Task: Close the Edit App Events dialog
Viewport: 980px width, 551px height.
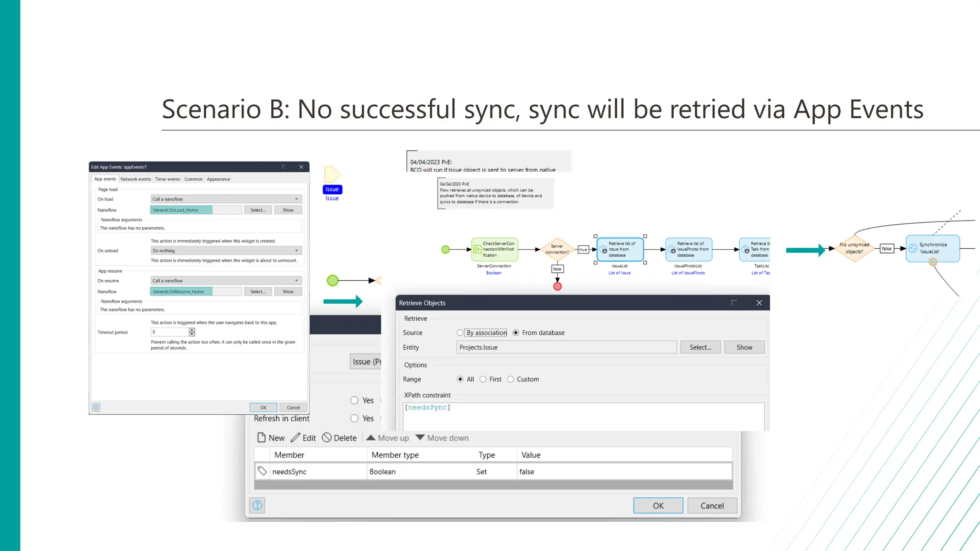Action: pos(301,167)
